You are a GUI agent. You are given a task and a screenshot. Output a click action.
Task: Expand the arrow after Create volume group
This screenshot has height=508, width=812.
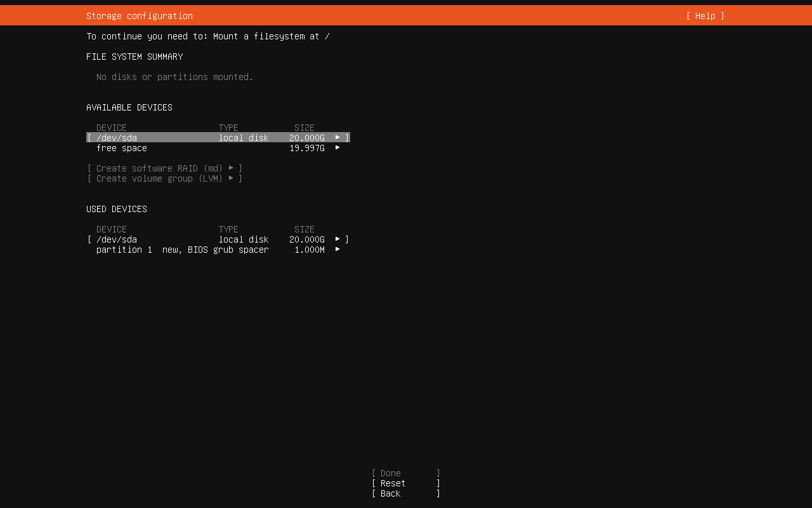point(231,178)
